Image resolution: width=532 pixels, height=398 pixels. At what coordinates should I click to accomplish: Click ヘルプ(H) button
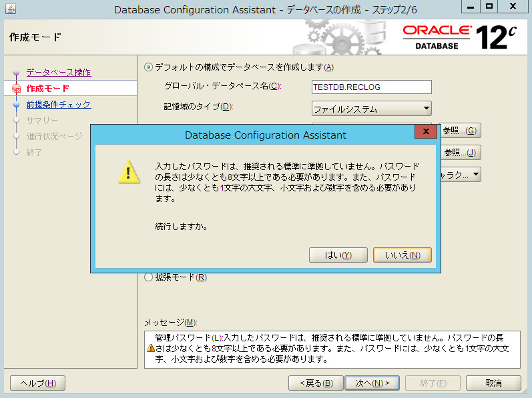pyautogui.click(x=37, y=383)
